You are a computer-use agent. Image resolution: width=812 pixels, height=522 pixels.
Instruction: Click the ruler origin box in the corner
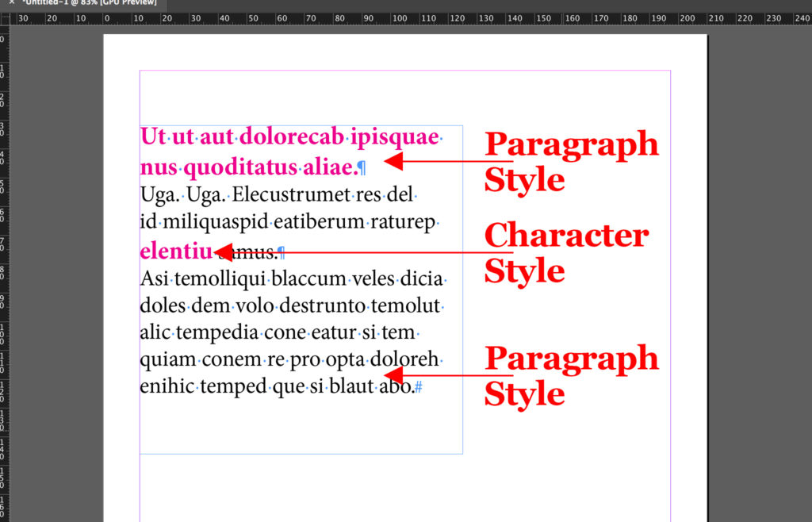tap(6, 17)
